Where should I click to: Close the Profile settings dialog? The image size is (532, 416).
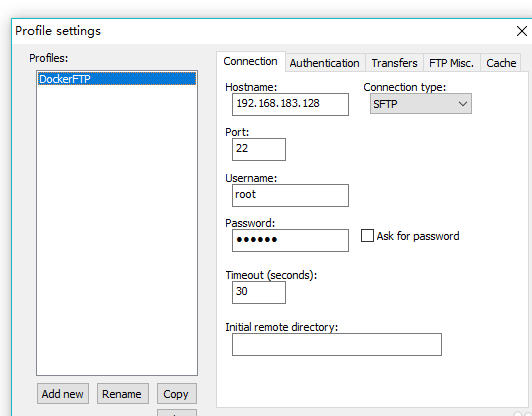click(521, 31)
